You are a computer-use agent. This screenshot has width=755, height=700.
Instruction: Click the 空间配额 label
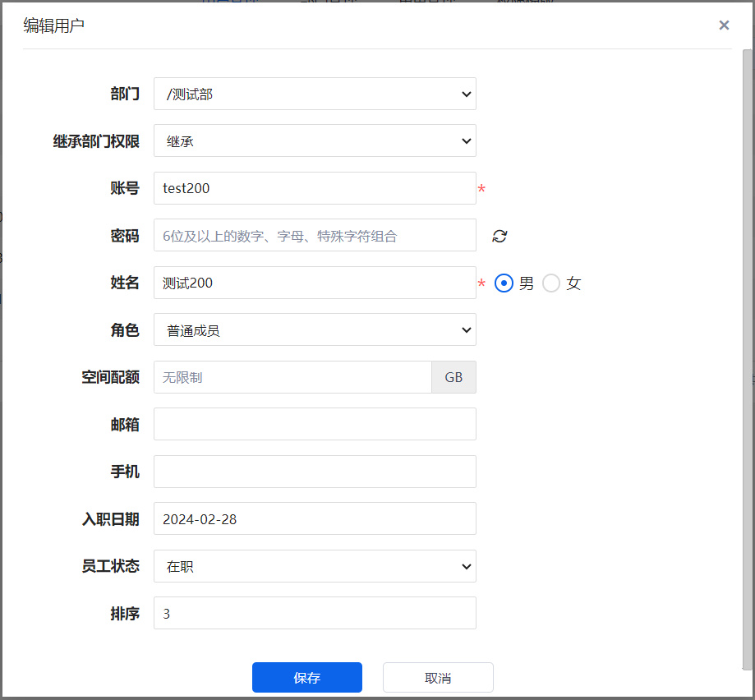click(111, 377)
